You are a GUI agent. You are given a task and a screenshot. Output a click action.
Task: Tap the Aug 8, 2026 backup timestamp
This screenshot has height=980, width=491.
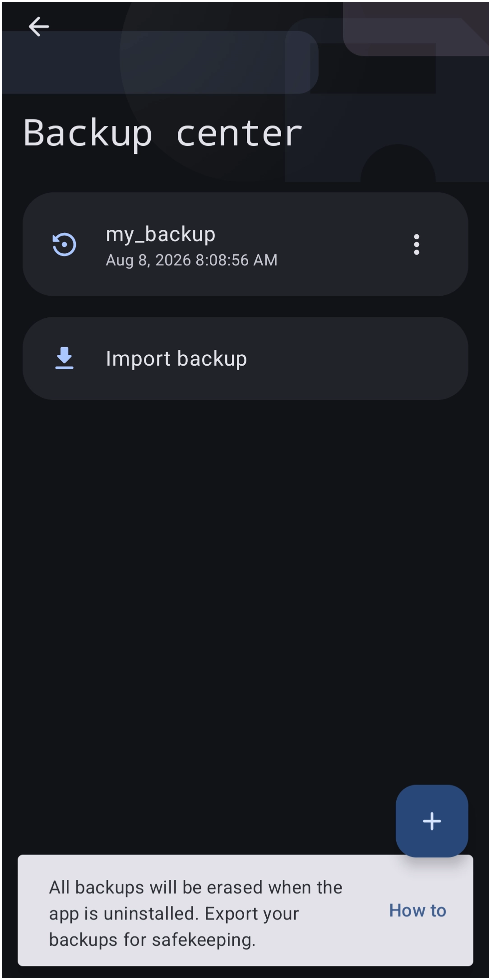191,260
